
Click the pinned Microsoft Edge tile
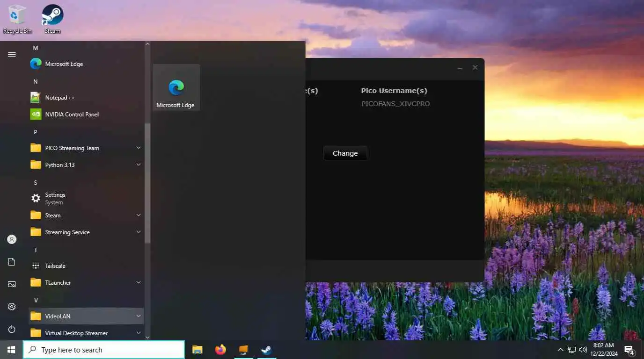tap(176, 87)
